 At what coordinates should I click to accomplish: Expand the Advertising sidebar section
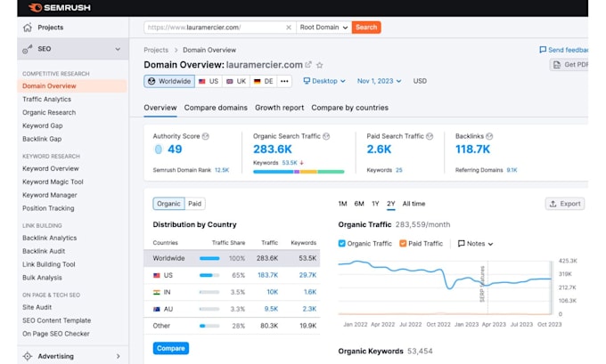pyautogui.click(x=118, y=356)
